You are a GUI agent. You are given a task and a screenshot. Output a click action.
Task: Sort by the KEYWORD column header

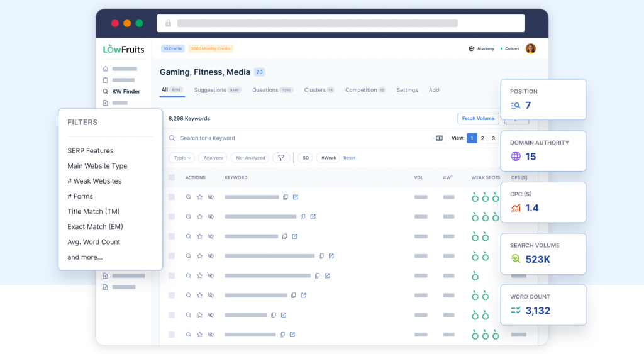point(236,177)
